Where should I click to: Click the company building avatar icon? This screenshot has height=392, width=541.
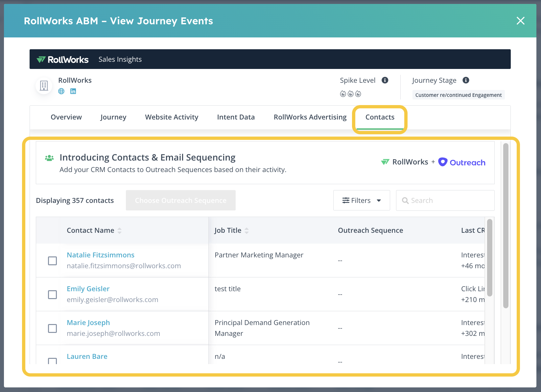(x=44, y=86)
